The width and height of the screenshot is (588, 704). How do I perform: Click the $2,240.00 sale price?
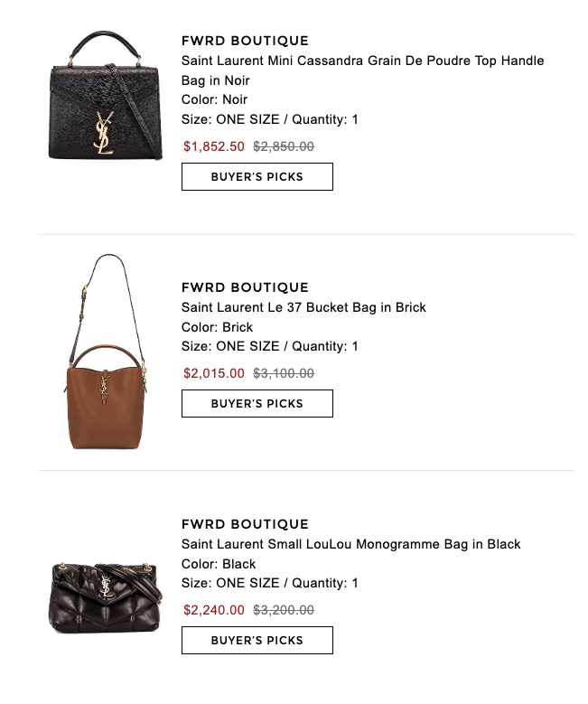(x=214, y=610)
